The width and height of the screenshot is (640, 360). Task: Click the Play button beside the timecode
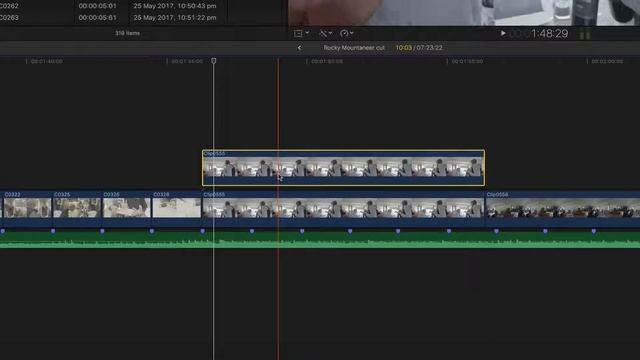click(x=503, y=33)
